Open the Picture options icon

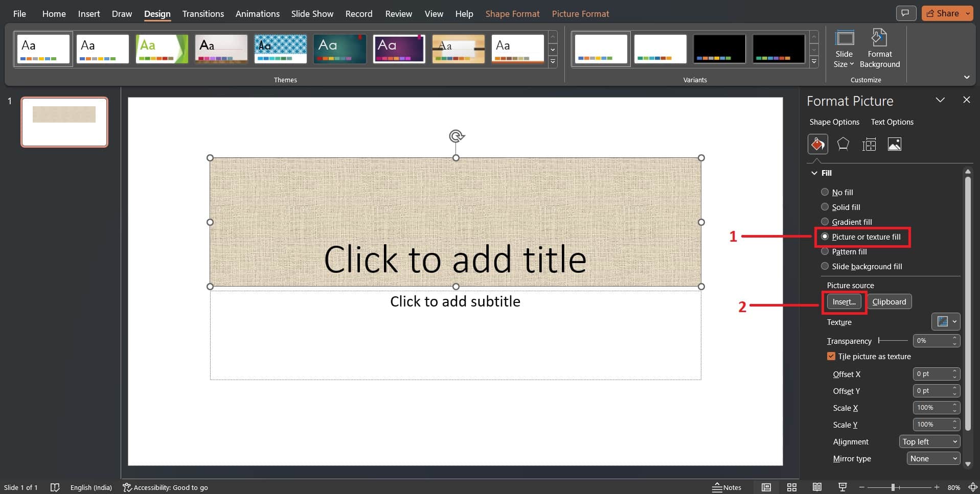click(x=894, y=144)
